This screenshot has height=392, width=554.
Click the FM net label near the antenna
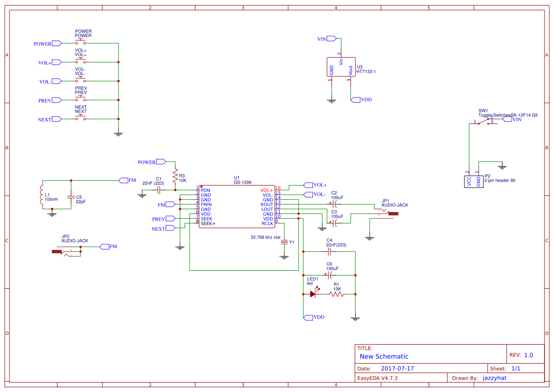click(124, 180)
